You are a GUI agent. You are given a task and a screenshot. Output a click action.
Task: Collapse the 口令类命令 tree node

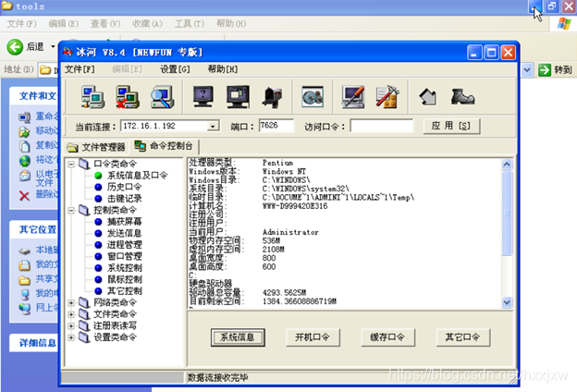click(71, 165)
